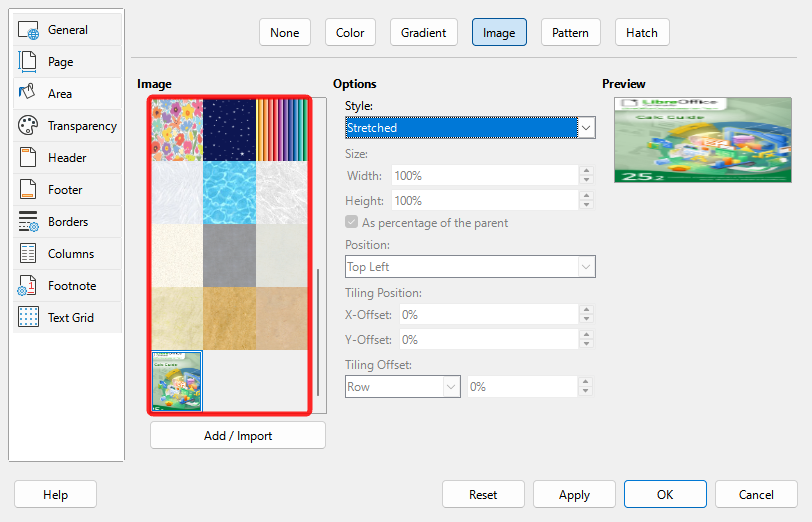Click the Apply button

click(x=574, y=494)
